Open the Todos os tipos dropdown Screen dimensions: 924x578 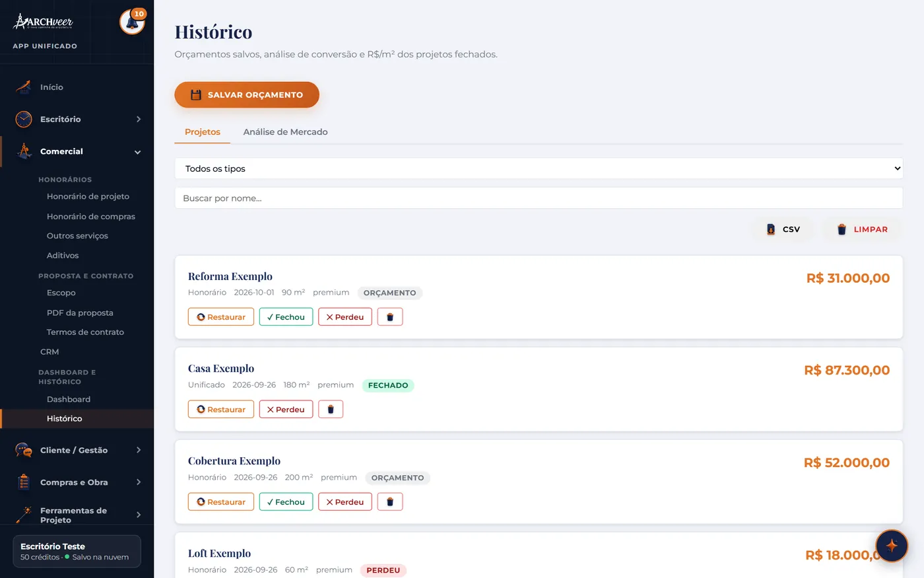[x=539, y=168]
